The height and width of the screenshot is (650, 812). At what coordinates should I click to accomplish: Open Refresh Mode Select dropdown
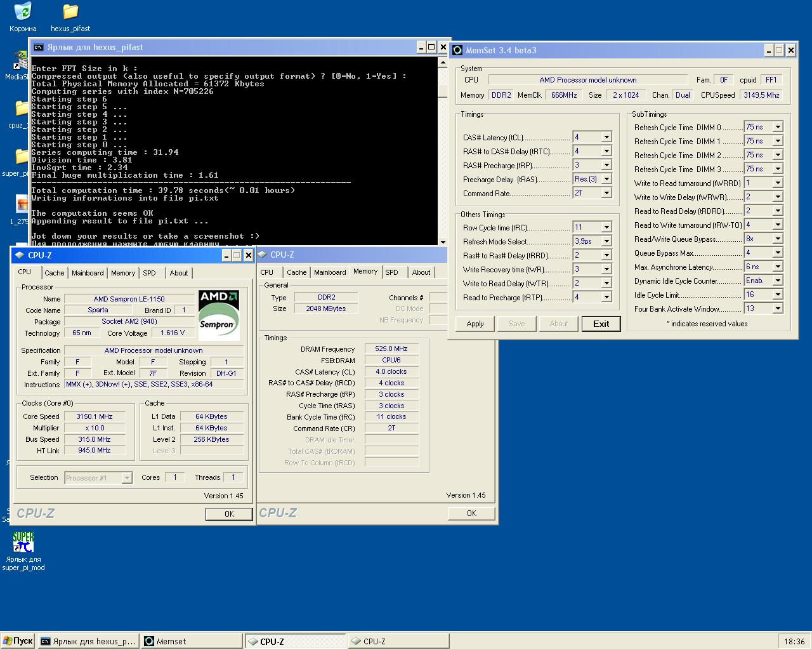pyautogui.click(x=606, y=241)
